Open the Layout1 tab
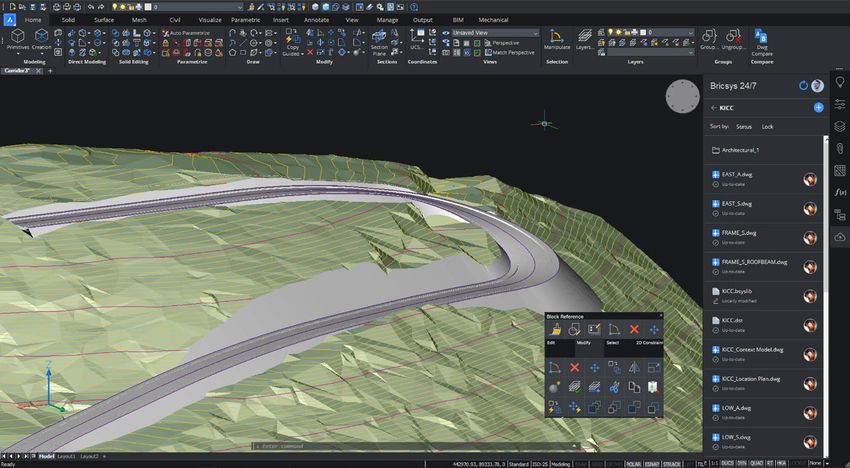850x468 pixels. [x=65, y=456]
